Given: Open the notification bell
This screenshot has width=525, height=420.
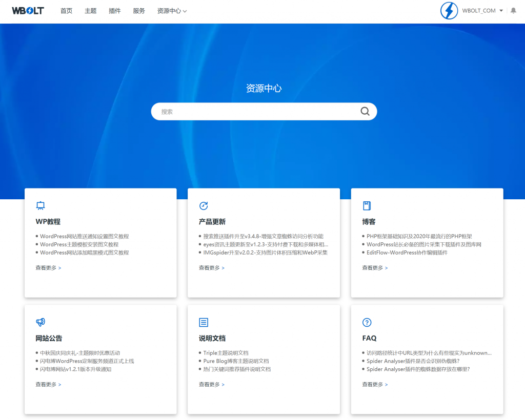Looking at the screenshot, I should pyautogui.click(x=513, y=10).
